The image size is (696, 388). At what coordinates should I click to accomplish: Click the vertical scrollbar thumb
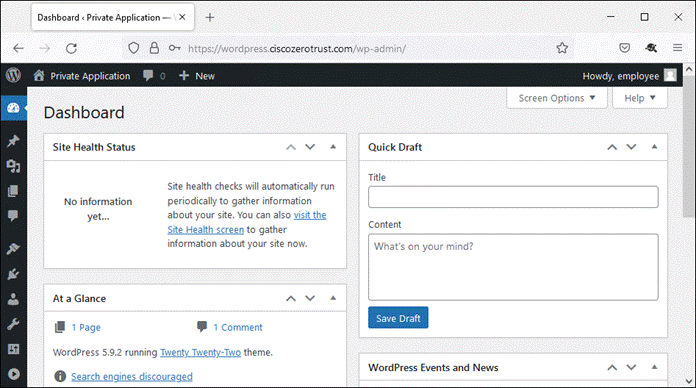coord(688,146)
